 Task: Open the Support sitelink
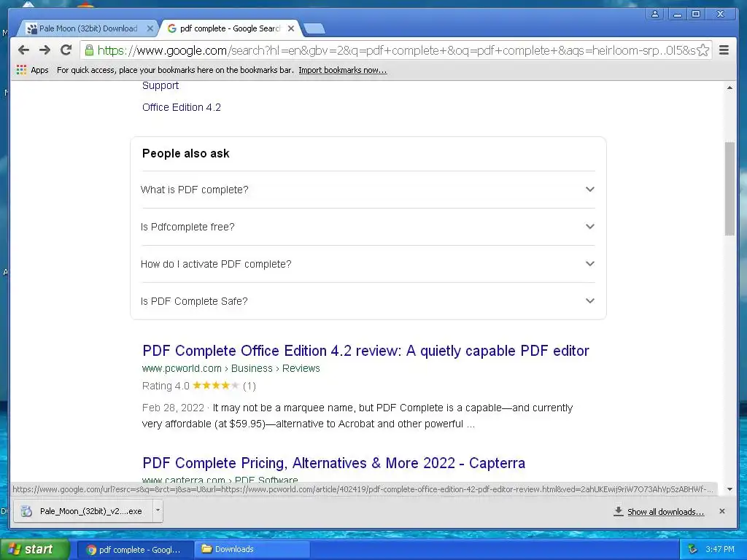point(160,86)
